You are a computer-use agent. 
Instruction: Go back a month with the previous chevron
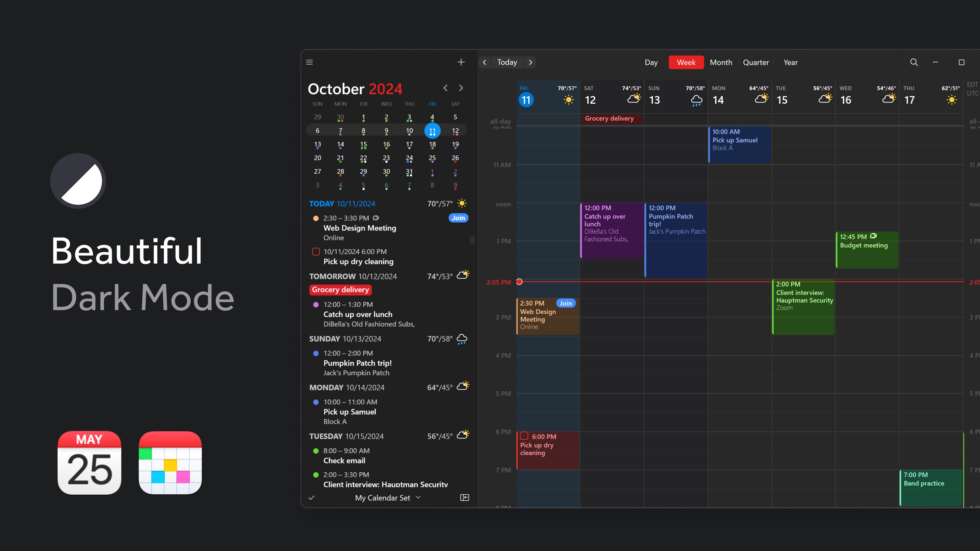(445, 88)
